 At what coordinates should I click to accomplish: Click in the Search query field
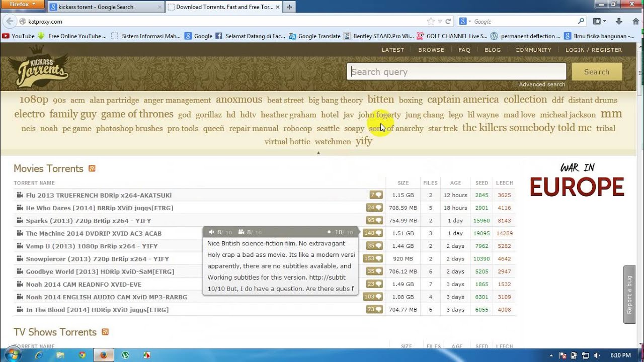[457, 72]
